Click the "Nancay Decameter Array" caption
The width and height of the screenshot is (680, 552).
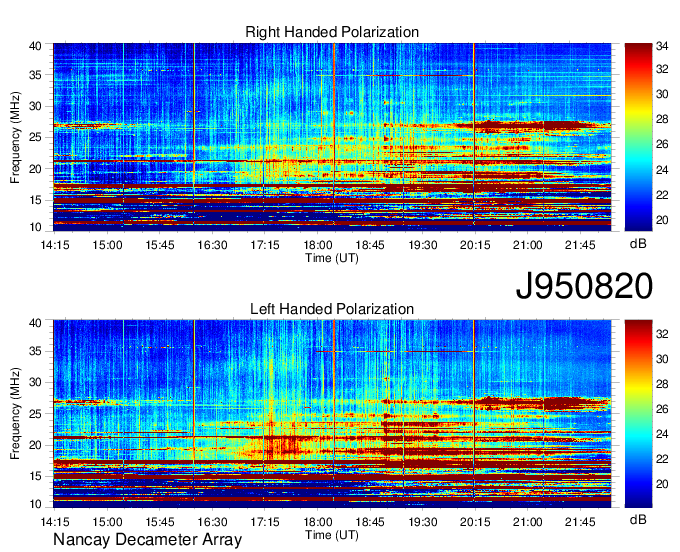(147, 540)
